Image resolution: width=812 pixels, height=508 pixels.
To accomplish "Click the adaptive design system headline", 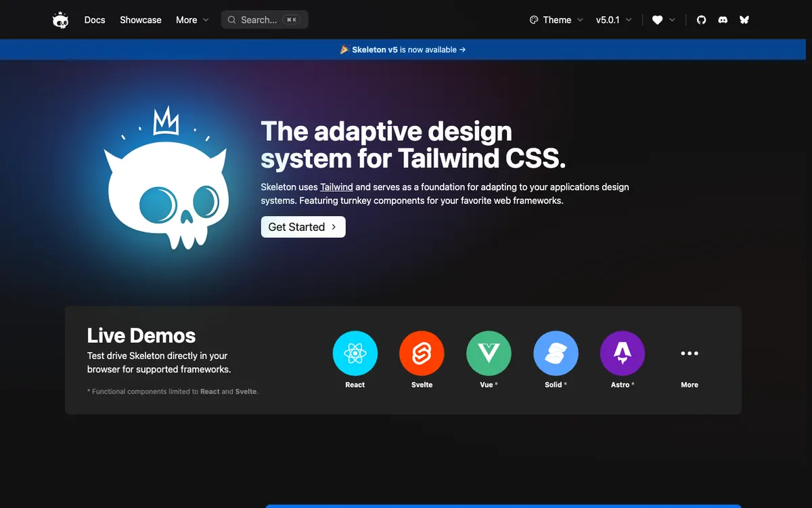I will tap(413, 144).
